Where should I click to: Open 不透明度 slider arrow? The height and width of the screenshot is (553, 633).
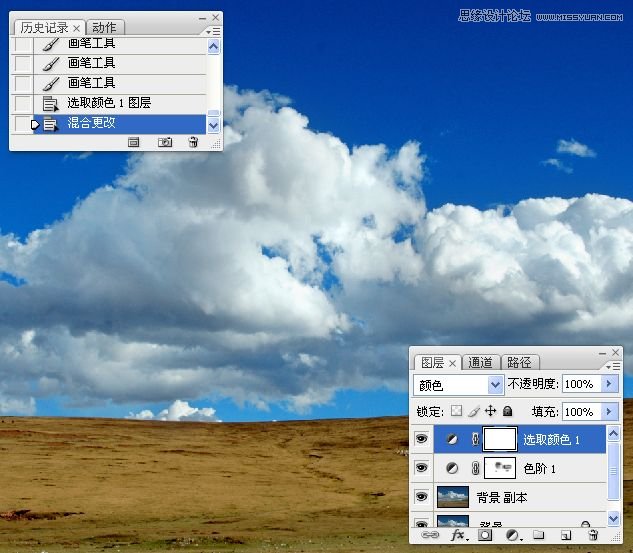click(610, 383)
